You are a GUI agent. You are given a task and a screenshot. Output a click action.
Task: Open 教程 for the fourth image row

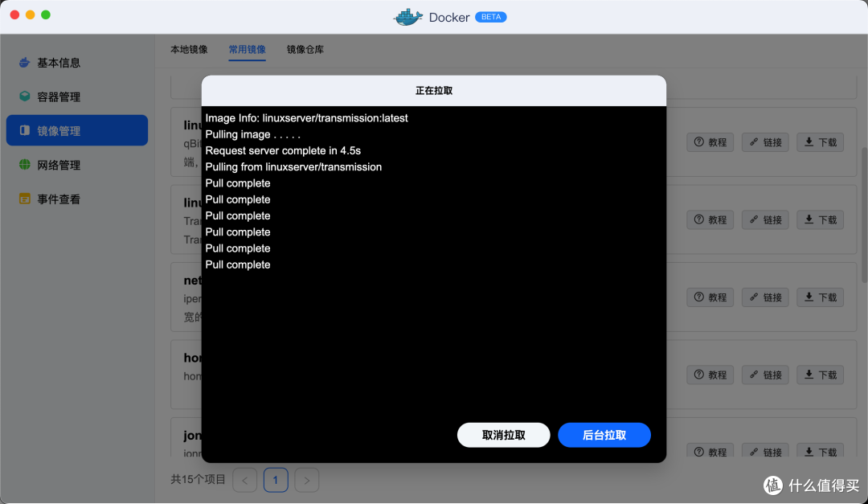coord(710,375)
